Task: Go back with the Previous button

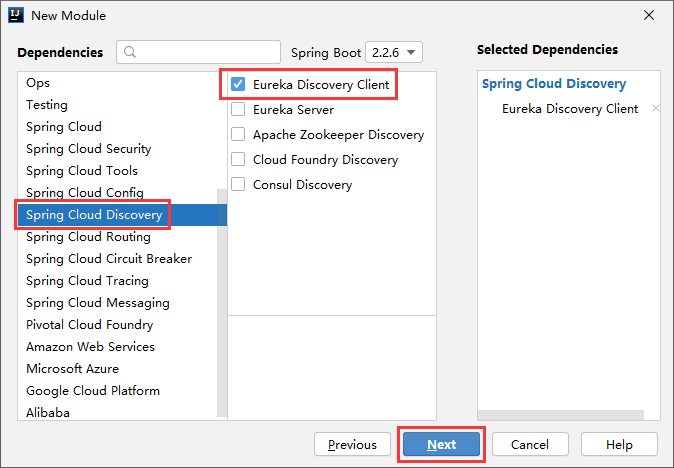Action: pos(352,445)
